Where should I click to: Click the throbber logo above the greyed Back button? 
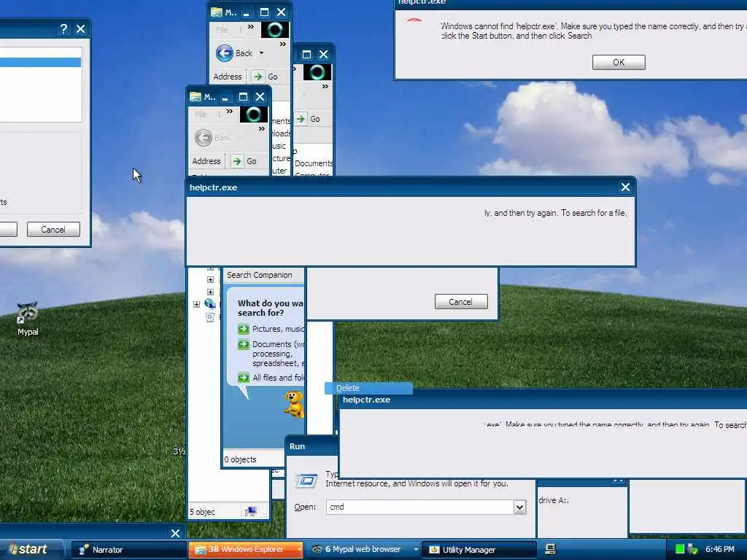point(253,114)
